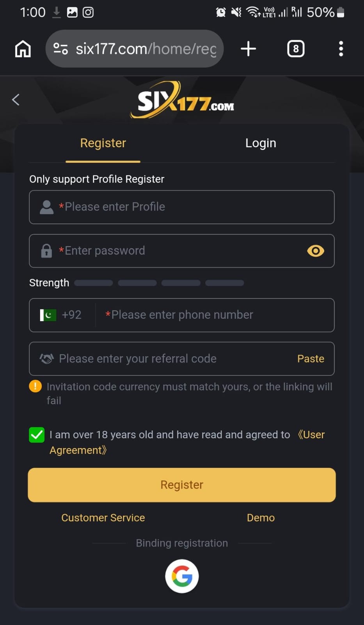This screenshot has height=625, width=364.
Task: Click the phone number input field
Action: pos(215,315)
